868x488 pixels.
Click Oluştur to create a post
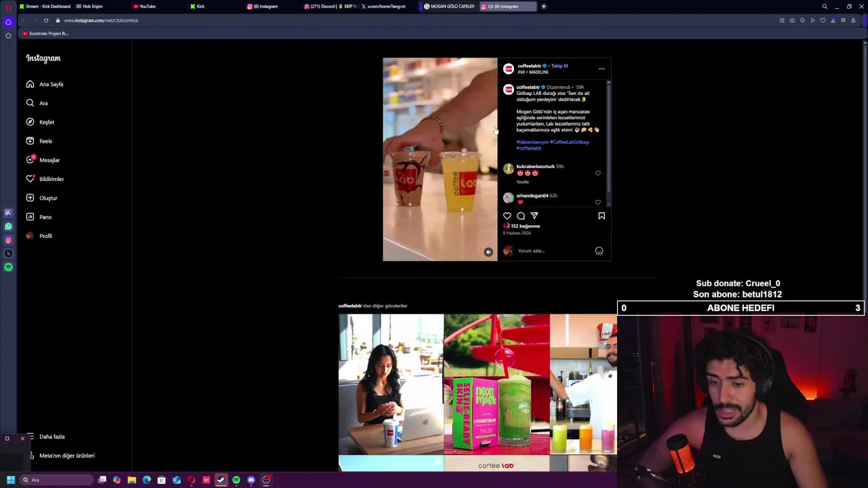click(x=42, y=198)
